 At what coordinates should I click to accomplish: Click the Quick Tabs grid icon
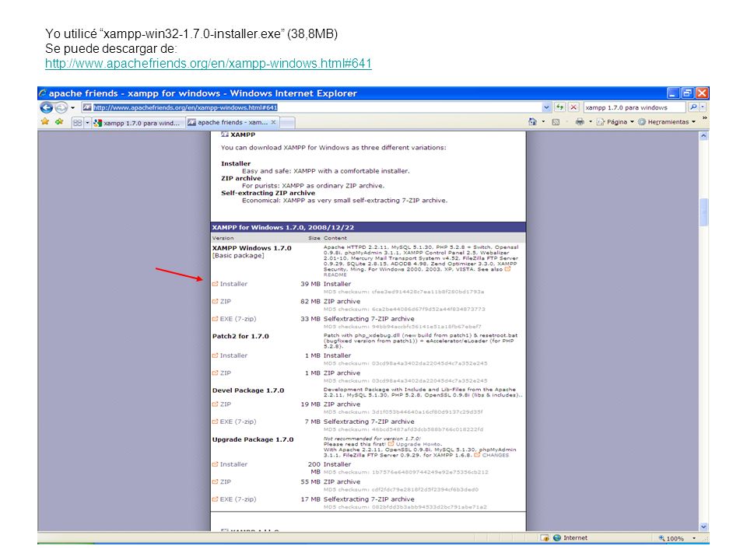(x=78, y=123)
